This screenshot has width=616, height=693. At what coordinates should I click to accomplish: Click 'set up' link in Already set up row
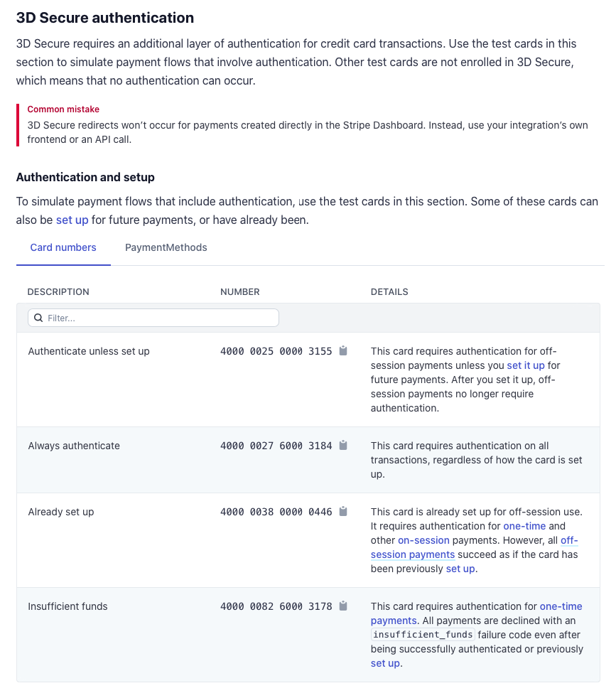(460, 569)
